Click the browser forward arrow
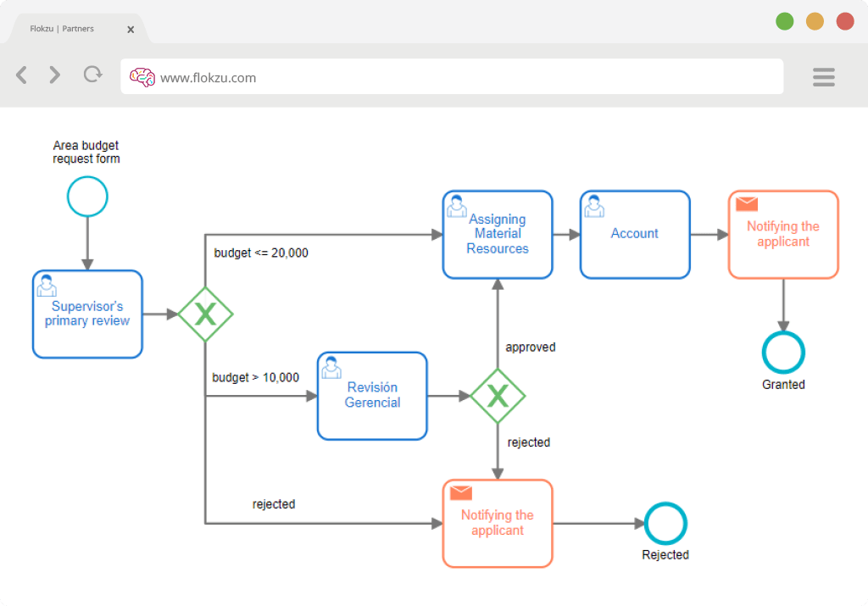The width and height of the screenshot is (868, 606). (x=54, y=75)
